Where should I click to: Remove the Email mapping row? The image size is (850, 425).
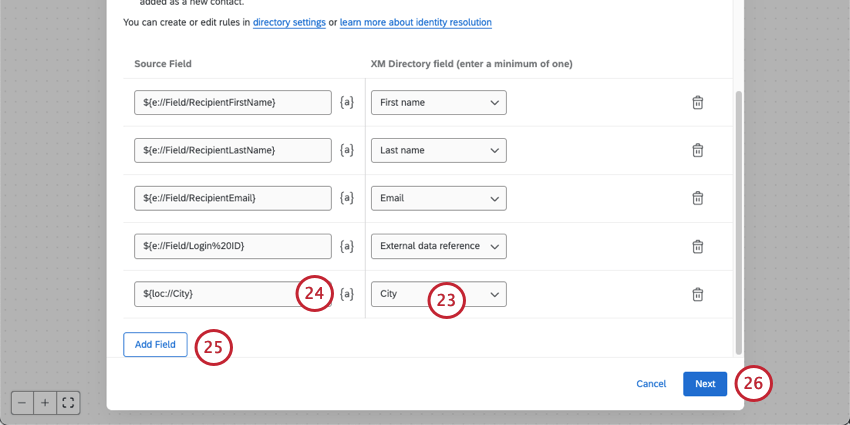click(698, 198)
